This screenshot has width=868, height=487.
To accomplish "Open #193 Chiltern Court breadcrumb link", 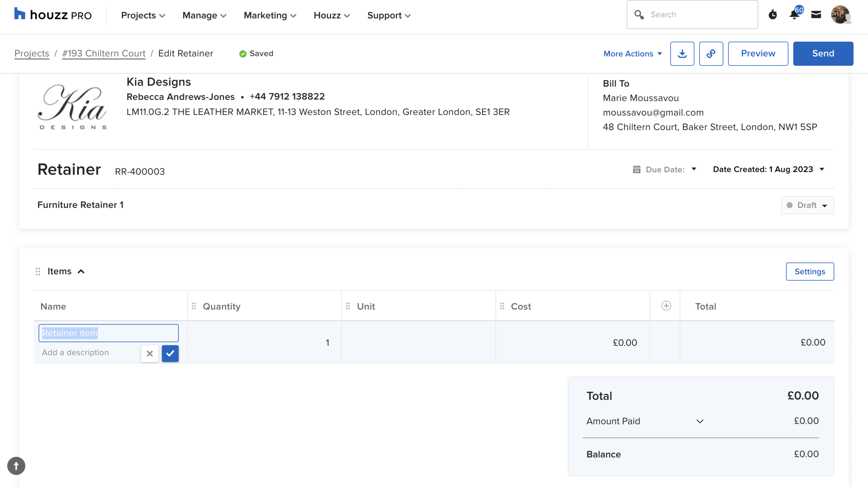I will coord(104,53).
